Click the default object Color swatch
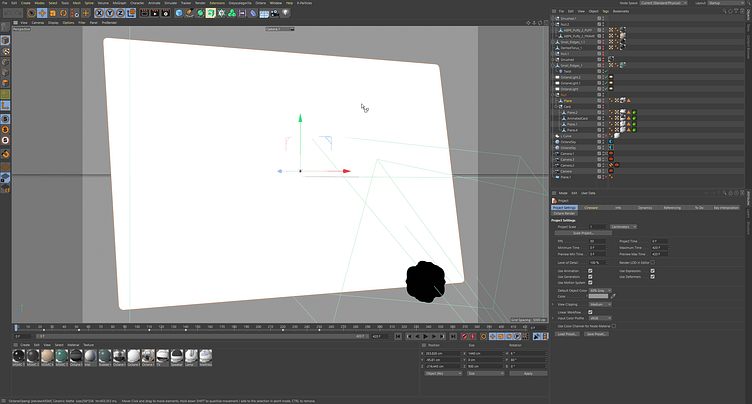The width and height of the screenshot is (752, 404). 600,295
